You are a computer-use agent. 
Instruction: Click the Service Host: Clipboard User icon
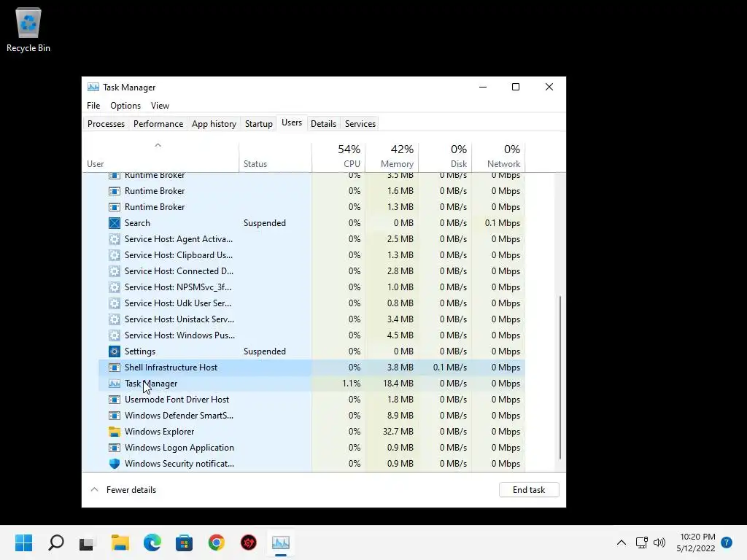coord(115,255)
